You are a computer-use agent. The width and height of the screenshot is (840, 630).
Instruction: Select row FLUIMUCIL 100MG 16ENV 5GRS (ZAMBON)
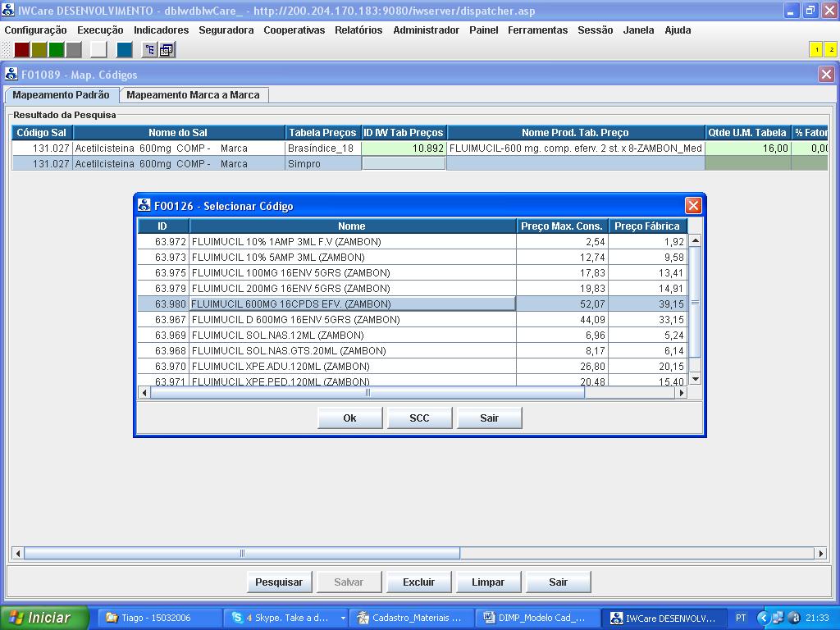pyautogui.click(x=413, y=272)
